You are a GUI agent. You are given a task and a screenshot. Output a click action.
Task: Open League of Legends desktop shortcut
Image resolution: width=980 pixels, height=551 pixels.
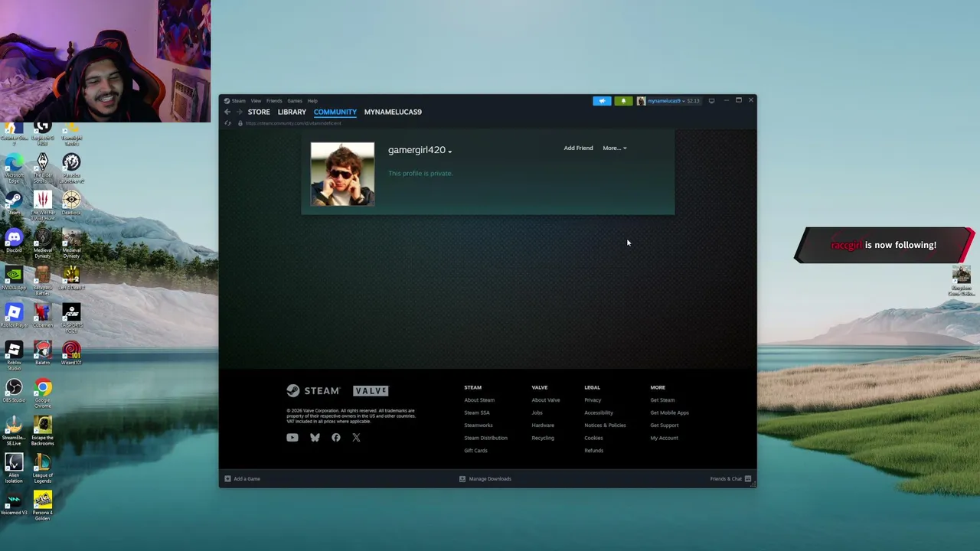[43, 468]
